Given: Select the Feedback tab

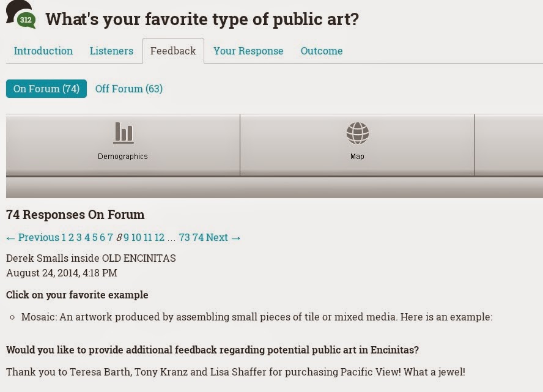Looking at the screenshot, I should click(173, 51).
